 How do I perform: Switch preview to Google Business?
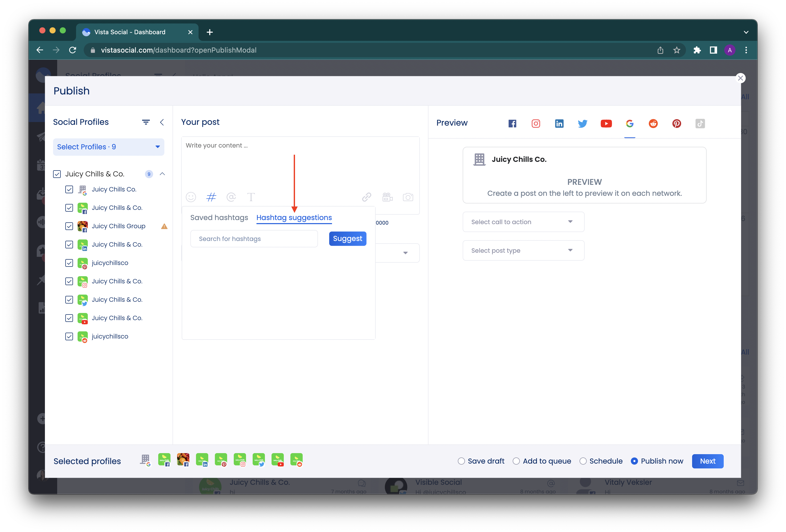(x=629, y=124)
